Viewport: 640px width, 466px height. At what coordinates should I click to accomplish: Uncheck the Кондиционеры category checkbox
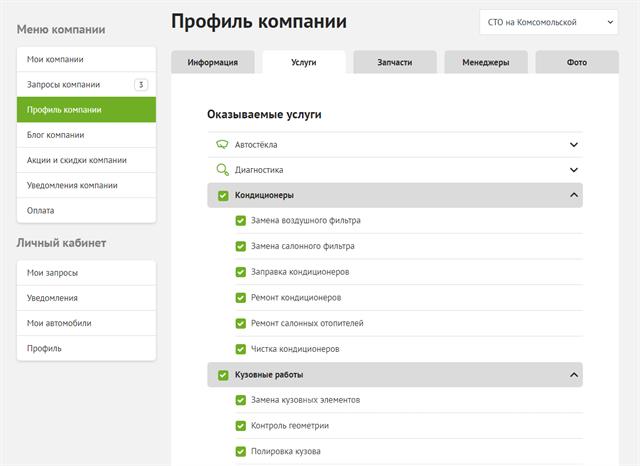pyautogui.click(x=223, y=195)
